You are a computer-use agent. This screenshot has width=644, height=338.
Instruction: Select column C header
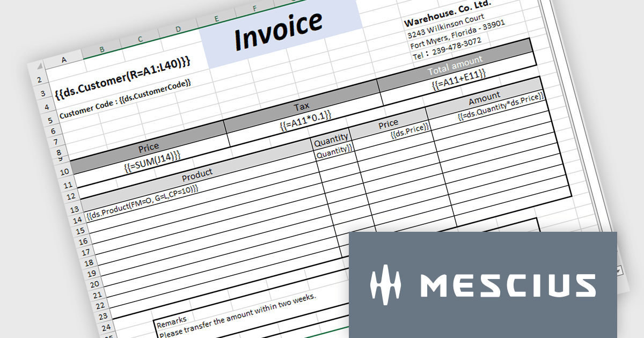[140, 39]
